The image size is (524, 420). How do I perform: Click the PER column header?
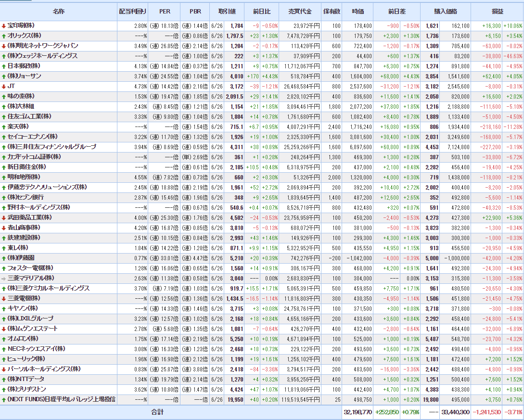tap(165, 11)
